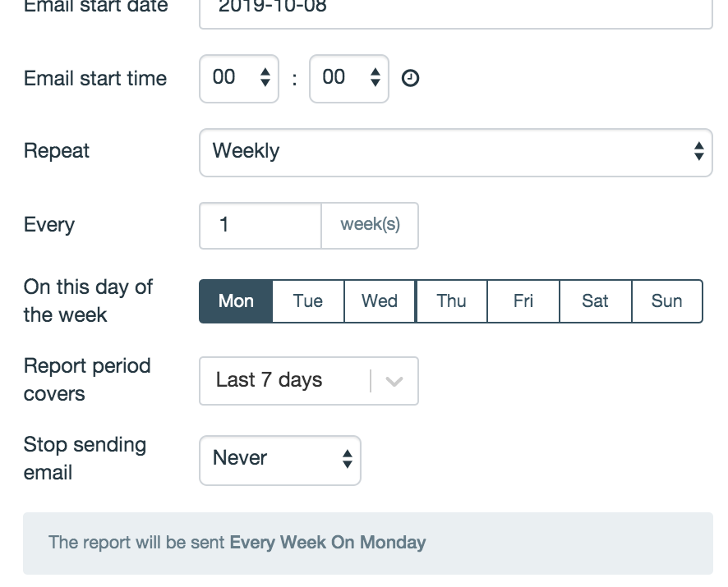Click the report schedule summary banner
Screen dimensions: 728x587
point(367,543)
